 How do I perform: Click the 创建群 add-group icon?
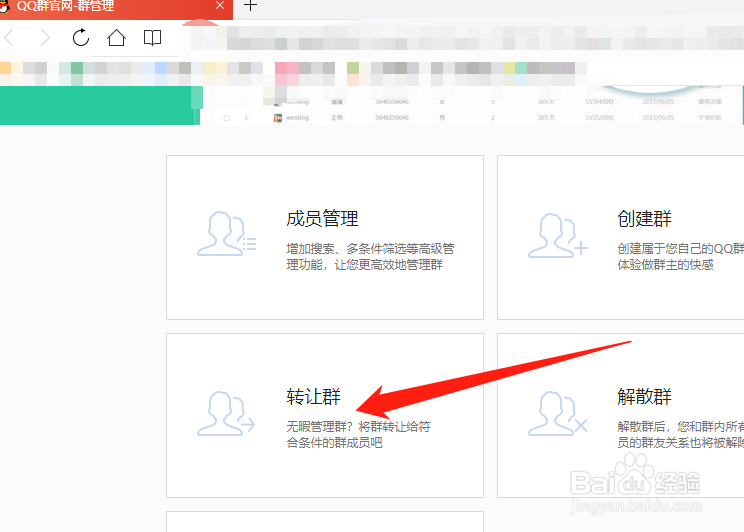click(x=558, y=235)
